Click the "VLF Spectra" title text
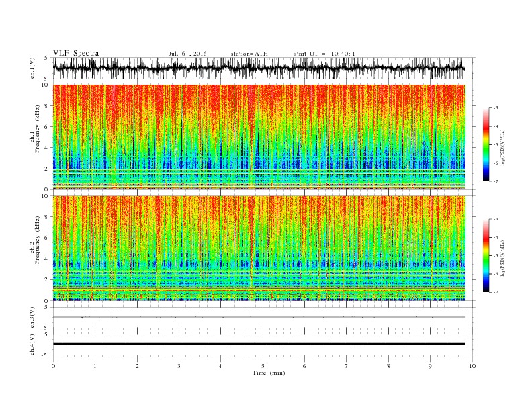Screen dimensions: 532x411 coord(76,53)
